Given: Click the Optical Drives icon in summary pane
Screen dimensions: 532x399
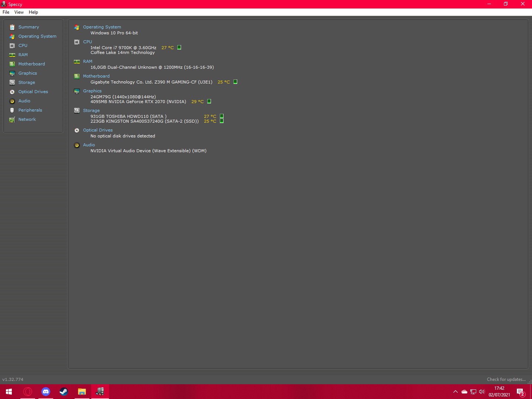Looking at the screenshot, I should coord(77,130).
